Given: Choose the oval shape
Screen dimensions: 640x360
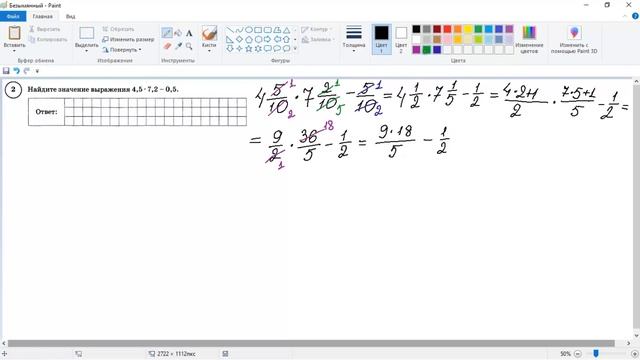Looking at the screenshot, I should [249, 30].
